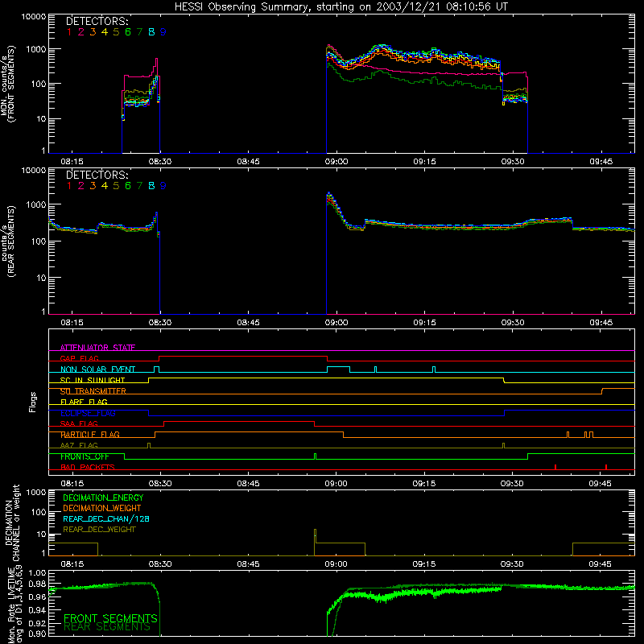Select the ECLIPSE_FLAG label
The width and height of the screenshot is (644, 644).
(88, 413)
